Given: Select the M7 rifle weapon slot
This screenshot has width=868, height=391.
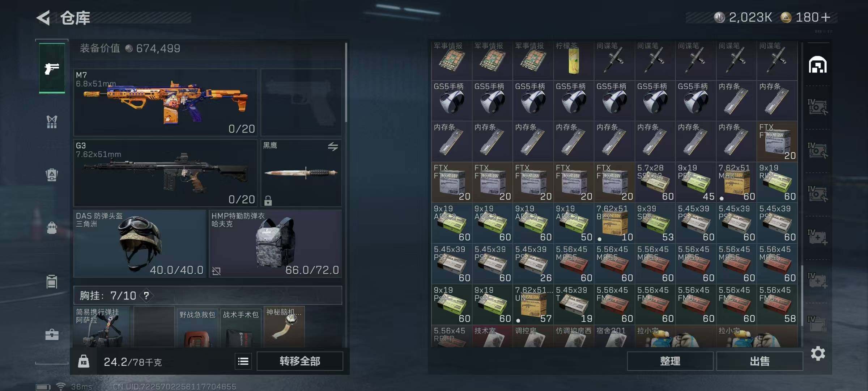Looking at the screenshot, I should (x=165, y=102).
